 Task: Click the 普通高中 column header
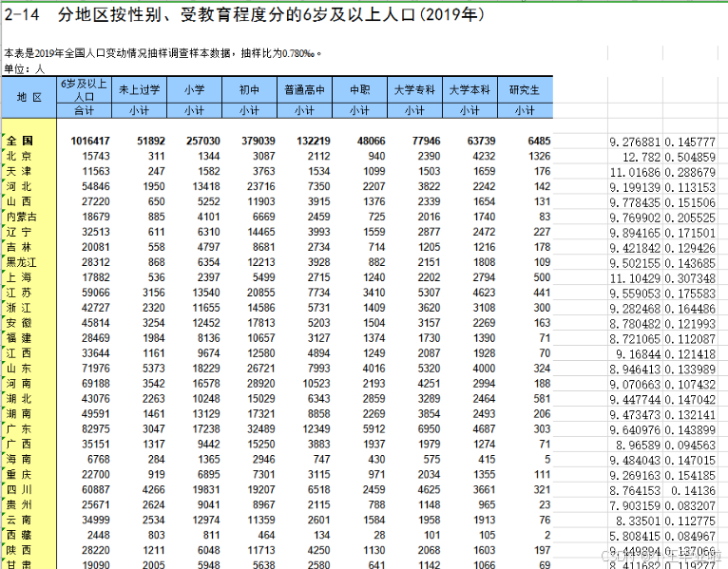(x=304, y=90)
